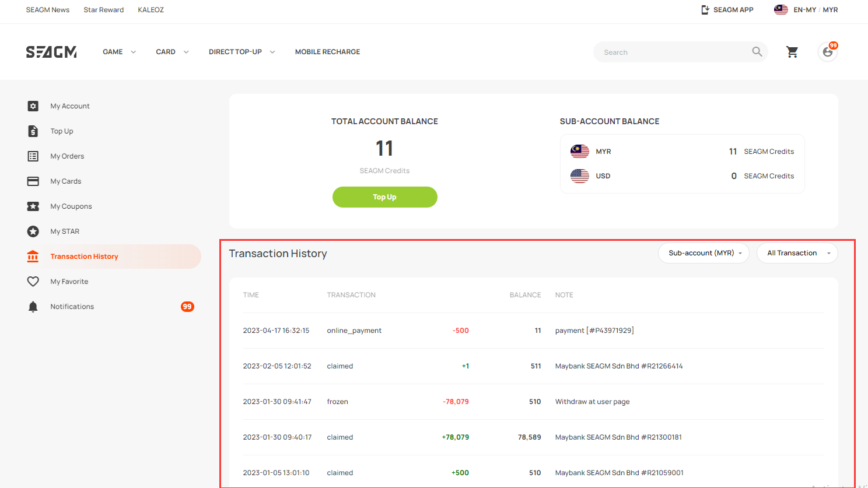
Task: Open the Sub-account (MYR) dropdown
Action: point(703,253)
